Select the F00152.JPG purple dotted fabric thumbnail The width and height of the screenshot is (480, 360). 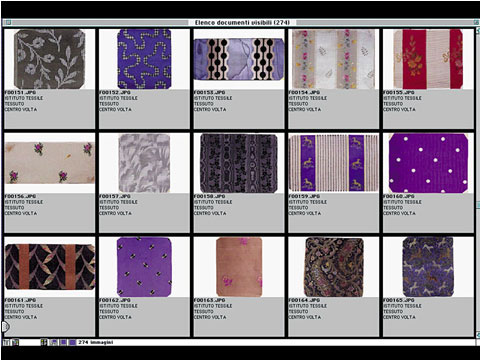pyautogui.click(x=144, y=59)
